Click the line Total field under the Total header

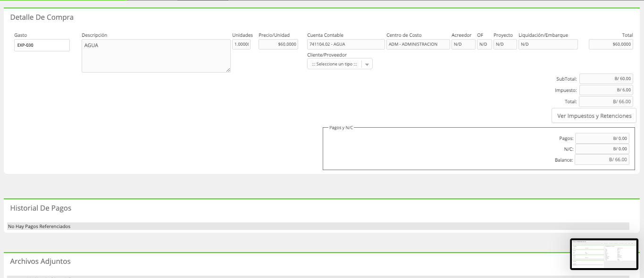click(x=611, y=44)
